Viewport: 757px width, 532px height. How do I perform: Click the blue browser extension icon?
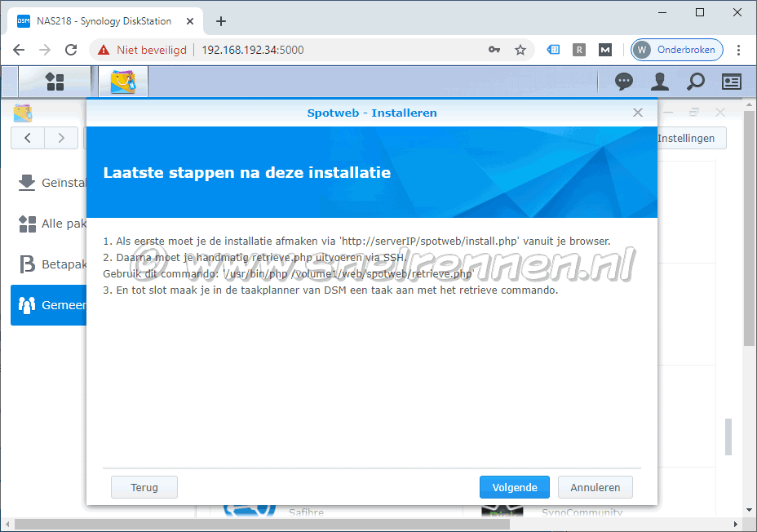[553, 50]
